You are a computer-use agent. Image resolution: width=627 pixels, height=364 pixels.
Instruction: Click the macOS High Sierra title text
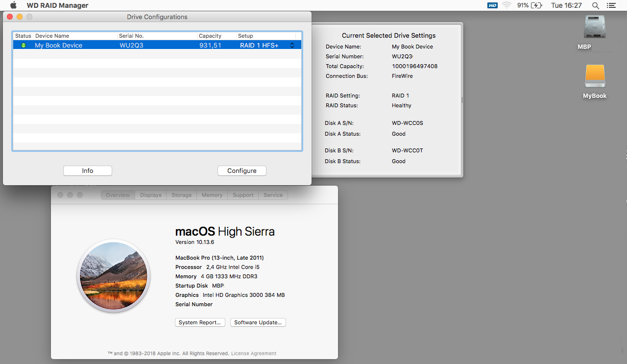coord(225,231)
